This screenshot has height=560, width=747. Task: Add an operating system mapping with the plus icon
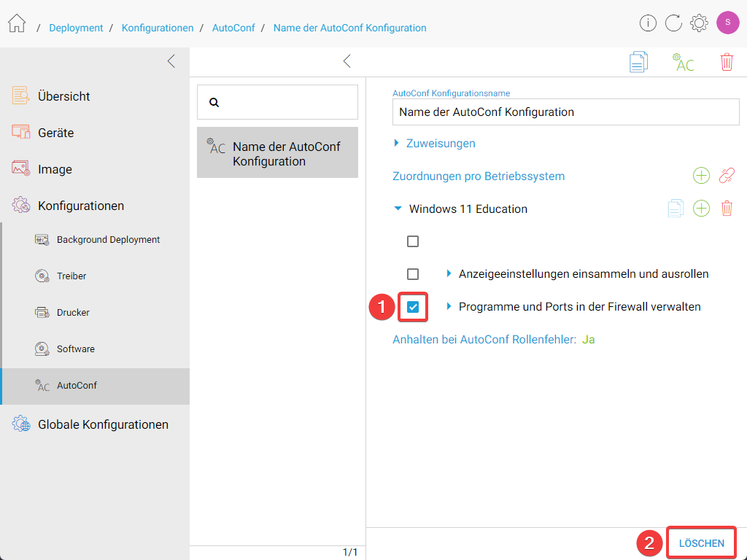[x=701, y=176]
